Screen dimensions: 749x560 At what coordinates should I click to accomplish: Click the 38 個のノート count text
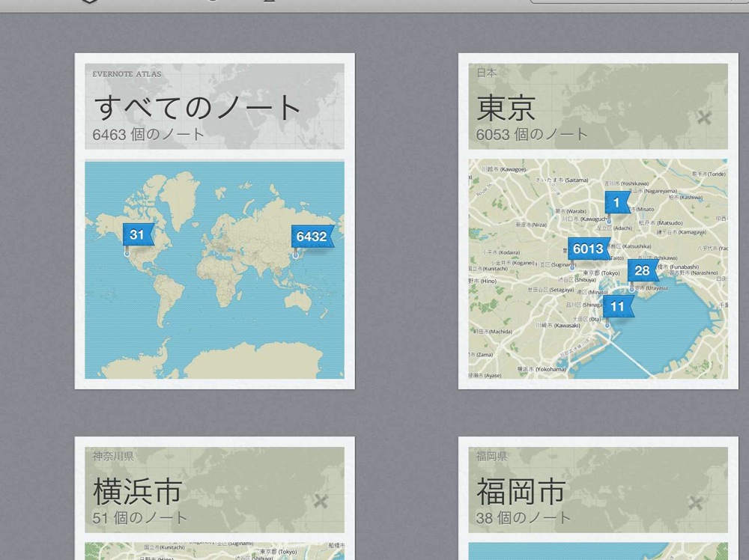pos(523,517)
